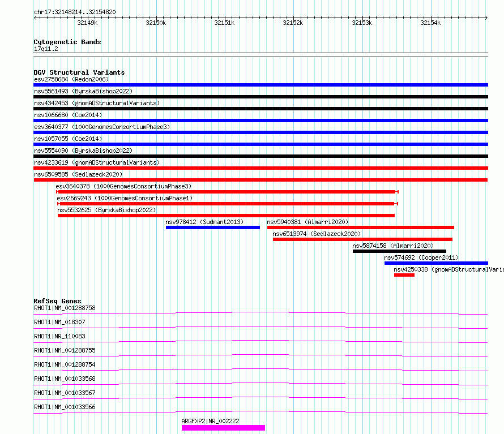Click nsv5940381 (Almarri2020) variant label
Image resolution: width=504 pixels, height=434 pixels.
coord(307,222)
